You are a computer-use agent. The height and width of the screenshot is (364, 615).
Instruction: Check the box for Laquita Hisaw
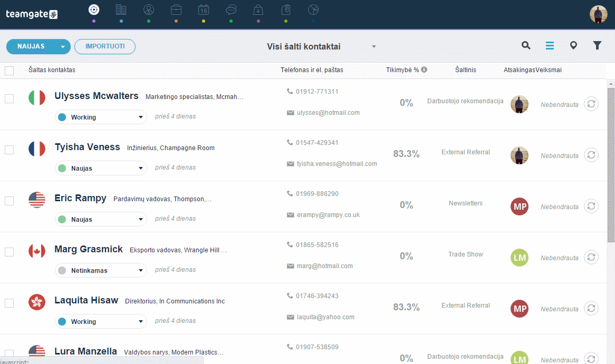click(9, 303)
